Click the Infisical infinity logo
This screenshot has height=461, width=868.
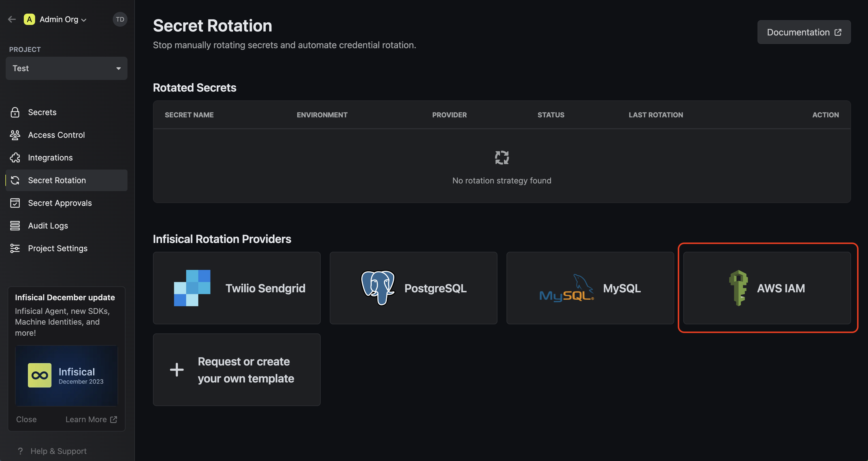pyautogui.click(x=39, y=375)
